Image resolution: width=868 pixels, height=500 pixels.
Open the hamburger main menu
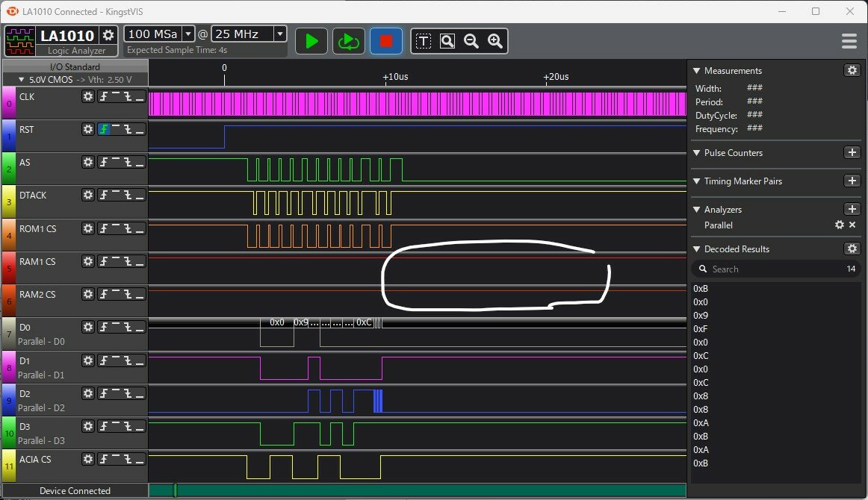point(849,41)
